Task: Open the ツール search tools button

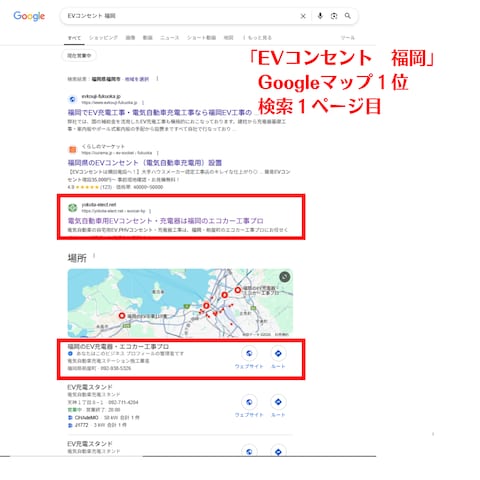Action: [348, 38]
